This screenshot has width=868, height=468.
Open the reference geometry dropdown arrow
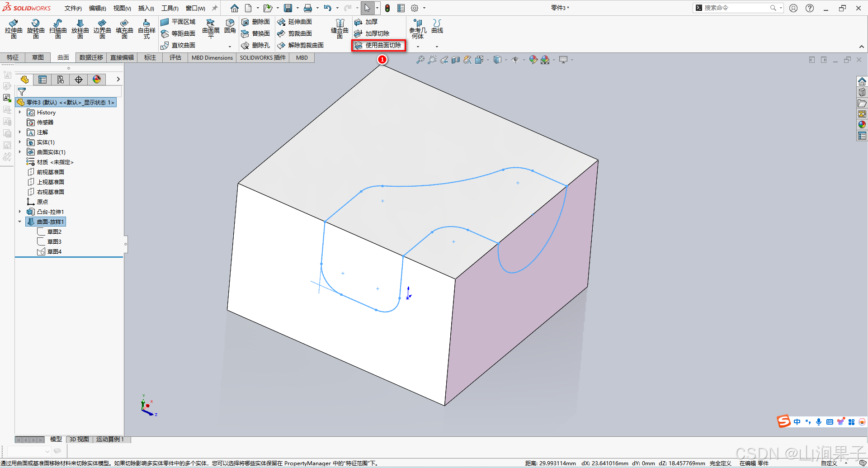tap(418, 46)
